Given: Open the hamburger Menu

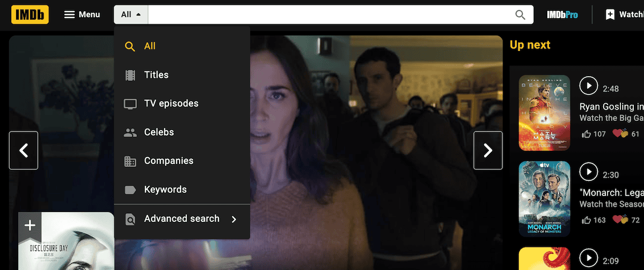Looking at the screenshot, I should [x=82, y=14].
